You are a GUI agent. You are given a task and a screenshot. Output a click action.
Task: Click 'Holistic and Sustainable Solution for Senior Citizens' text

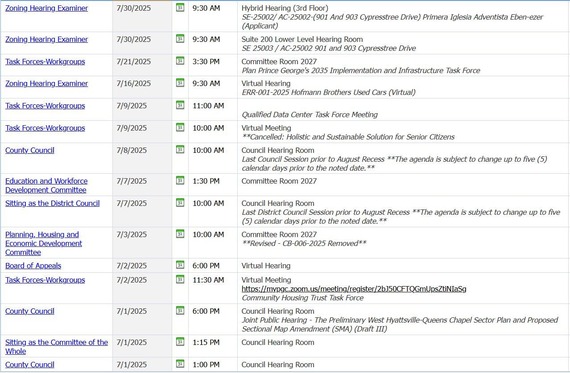370,137
